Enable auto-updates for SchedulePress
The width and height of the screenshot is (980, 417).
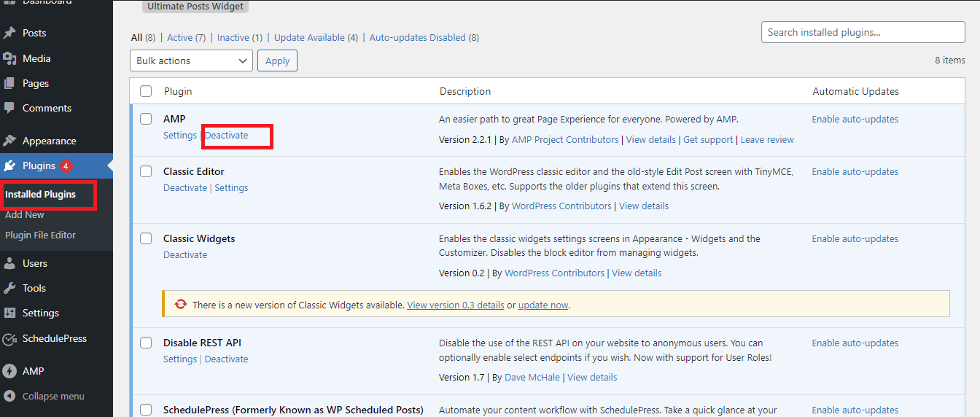[x=855, y=410]
